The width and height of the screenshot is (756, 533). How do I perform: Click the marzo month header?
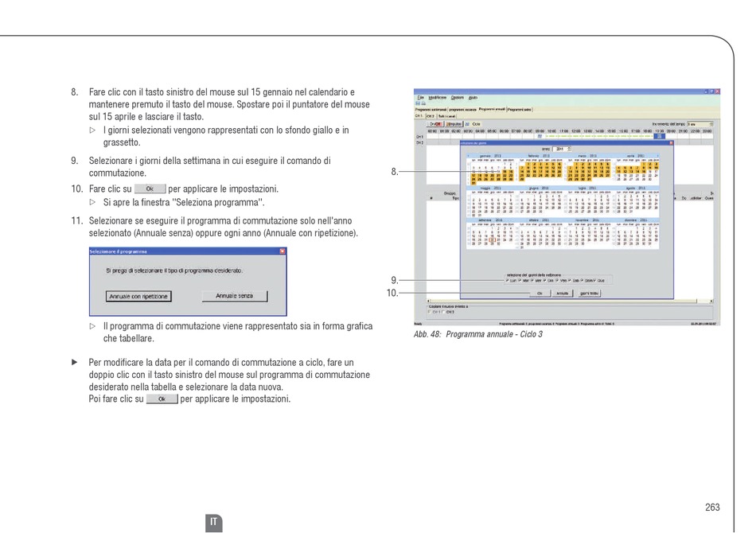(x=587, y=156)
